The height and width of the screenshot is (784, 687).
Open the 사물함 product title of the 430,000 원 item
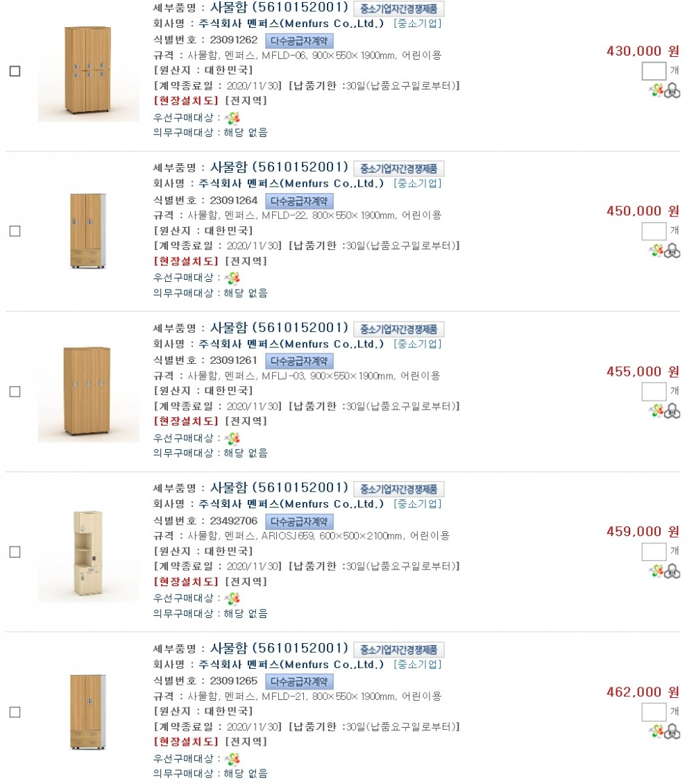coord(279,8)
